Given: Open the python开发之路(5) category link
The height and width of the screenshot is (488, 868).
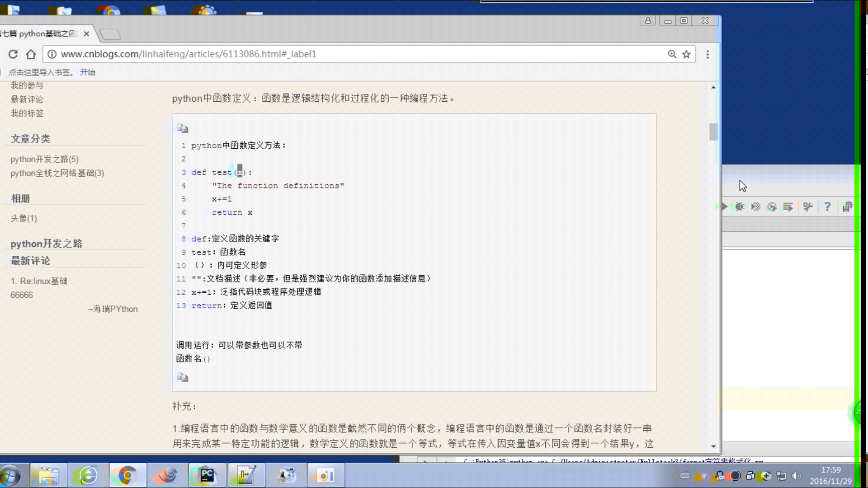Looking at the screenshot, I should [x=44, y=159].
